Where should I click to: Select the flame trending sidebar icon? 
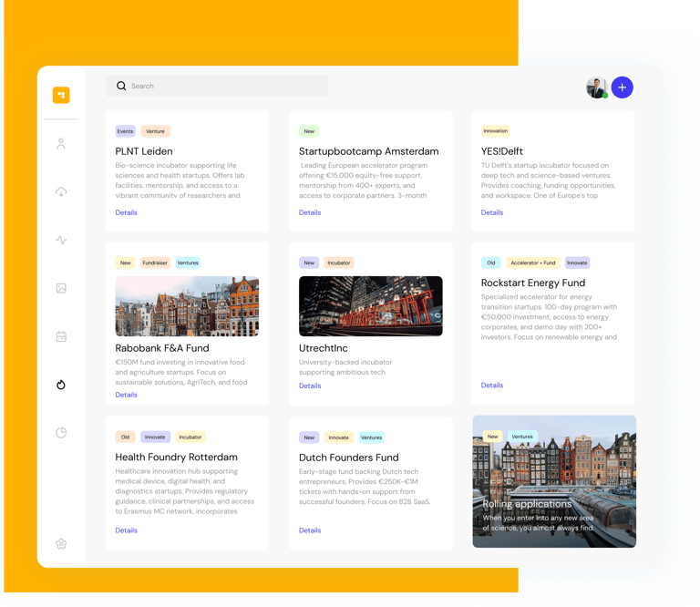pyautogui.click(x=61, y=385)
